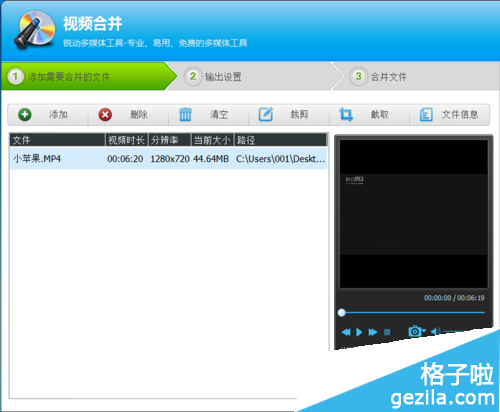Click the trash bin Clear icon

pyautogui.click(x=185, y=115)
